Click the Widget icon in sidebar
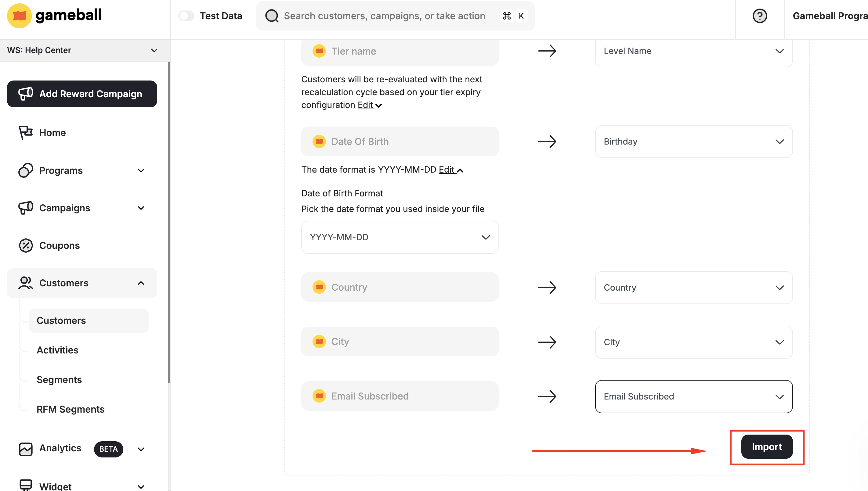868x491 pixels. (25, 485)
